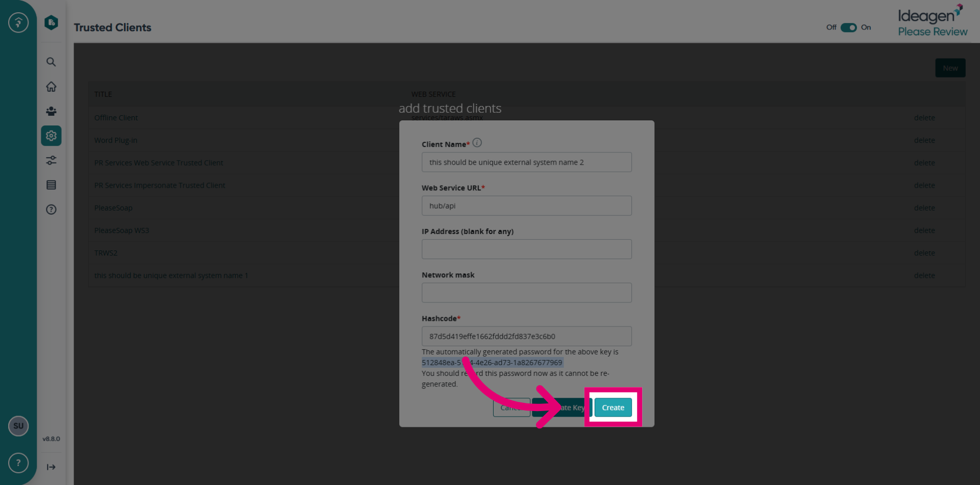Click the Hashcode input field
This screenshot has height=485, width=980.
click(527, 336)
